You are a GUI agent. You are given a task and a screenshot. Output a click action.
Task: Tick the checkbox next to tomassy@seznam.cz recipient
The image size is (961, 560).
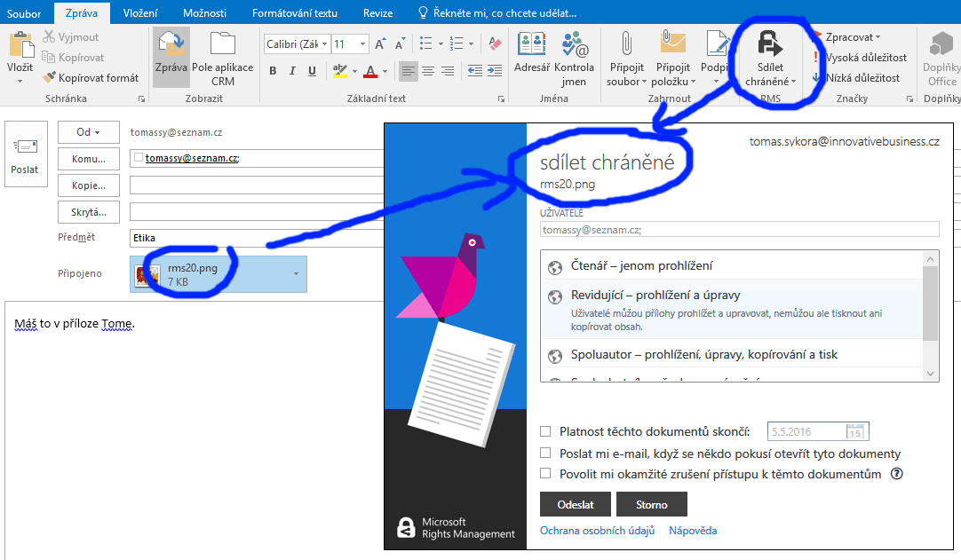pos(138,158)
